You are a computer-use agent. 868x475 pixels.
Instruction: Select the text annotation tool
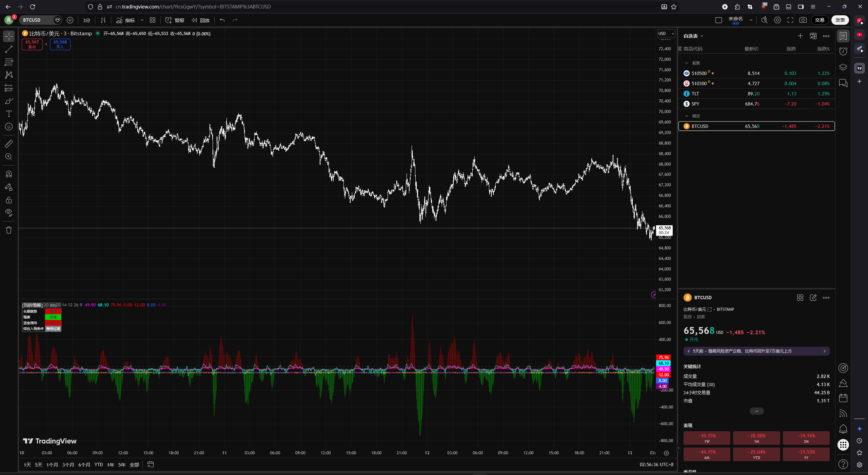(x=9, y=114)
